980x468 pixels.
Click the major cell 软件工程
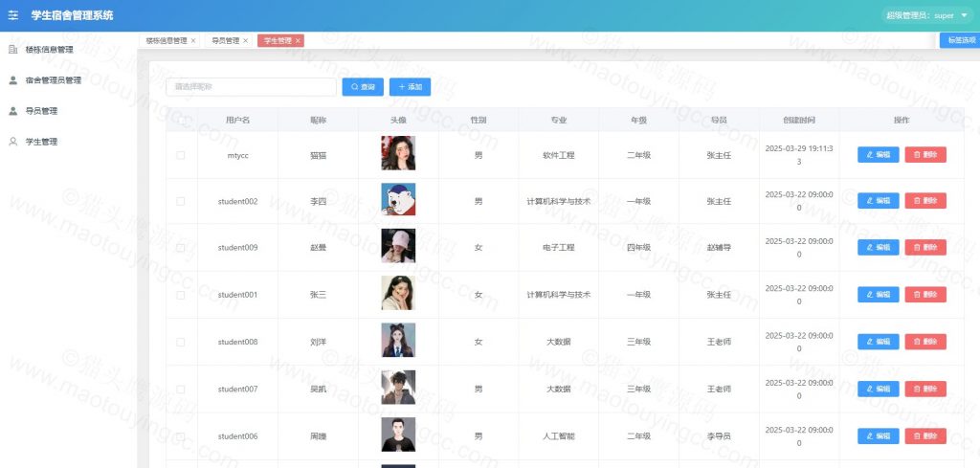point(558,155)
